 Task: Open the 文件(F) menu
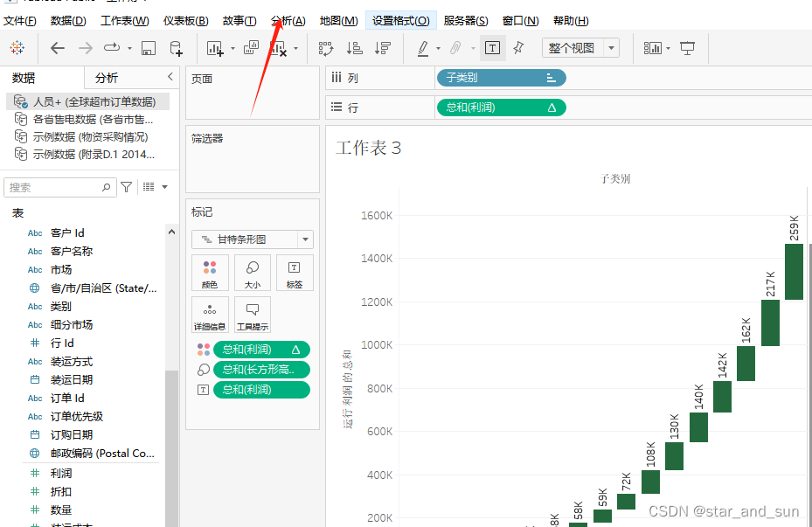(20, 21)
